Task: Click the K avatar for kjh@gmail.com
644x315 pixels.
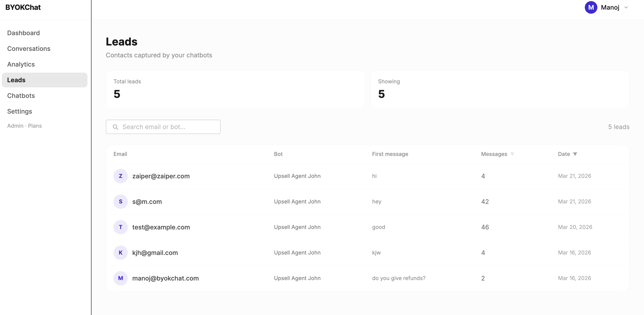Action: [120, 252]
